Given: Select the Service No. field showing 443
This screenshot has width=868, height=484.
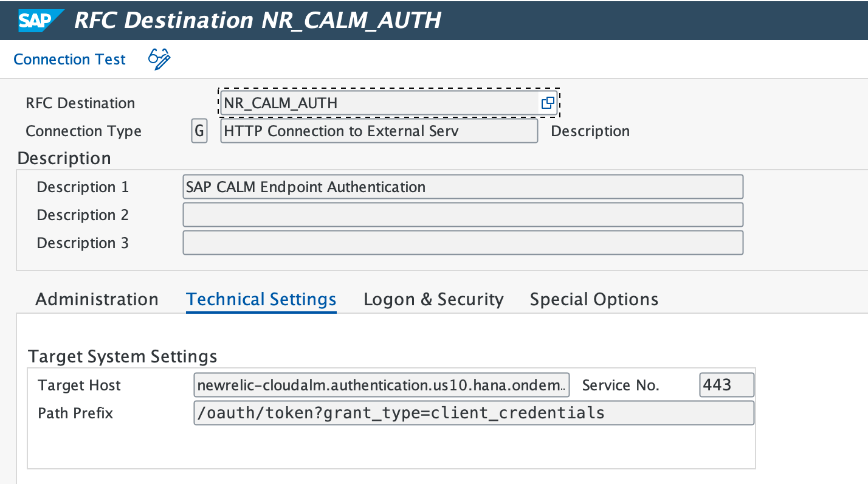Looking at the screenshot, I should click(x=726, y=384).
